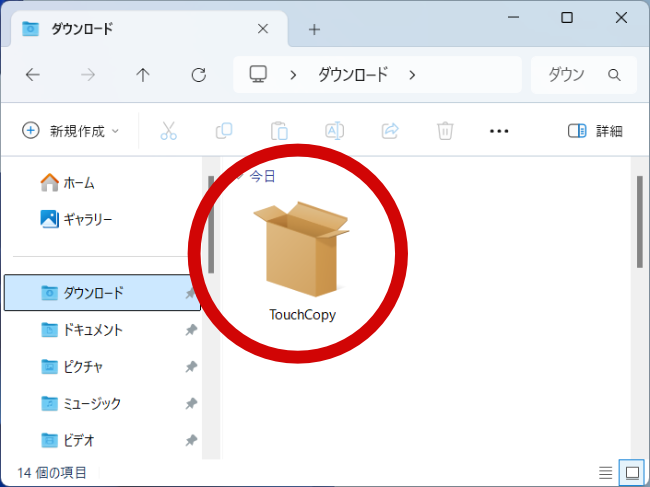Unpin ピクチャ using its pin icon
650x487 pixels.
(x=191, y=367)
